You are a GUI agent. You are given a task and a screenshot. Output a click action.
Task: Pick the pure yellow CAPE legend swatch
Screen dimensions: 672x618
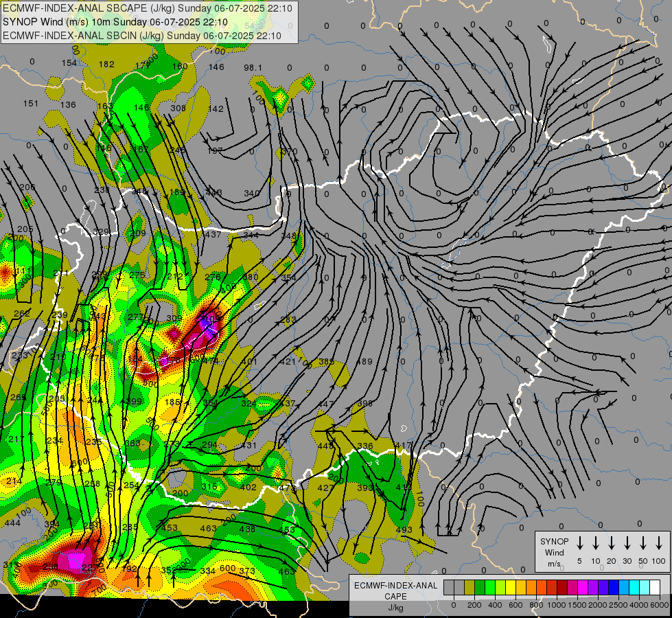511,588
